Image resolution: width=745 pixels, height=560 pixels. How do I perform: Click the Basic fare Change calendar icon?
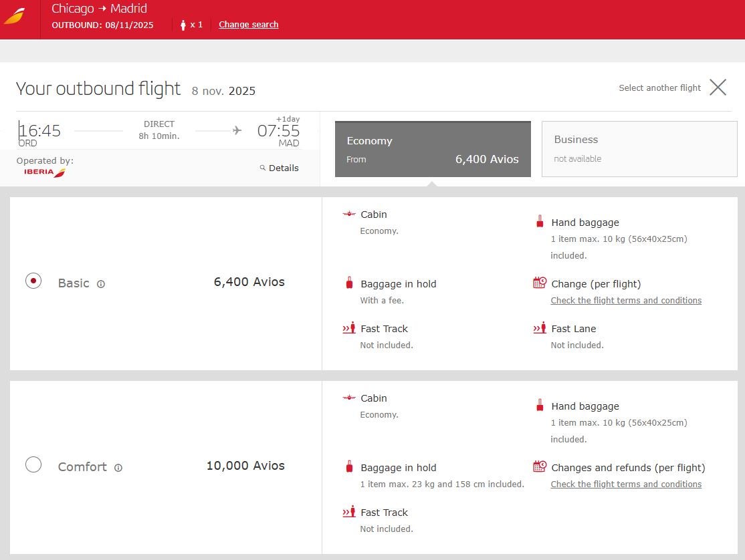coord(539,283)
